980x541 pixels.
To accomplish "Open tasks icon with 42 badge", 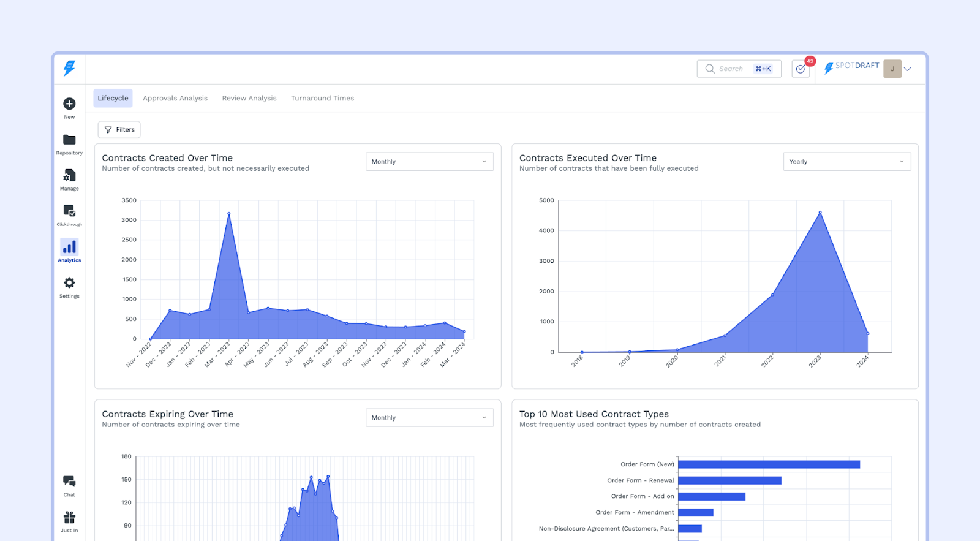I will click(x=801, y=69).
